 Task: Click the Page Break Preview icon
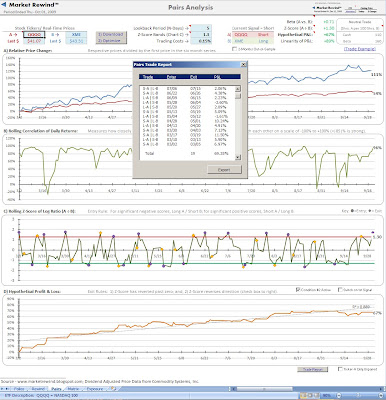point(317,396)
